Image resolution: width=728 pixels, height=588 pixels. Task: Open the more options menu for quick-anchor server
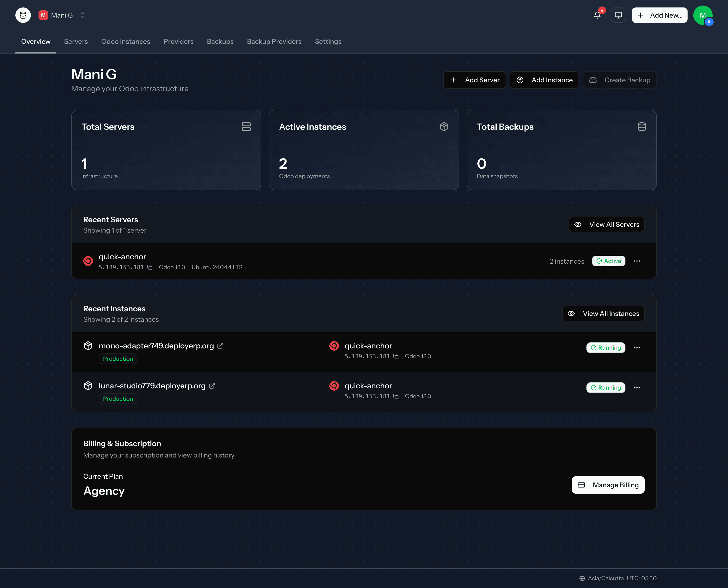pyautogui.click(x=637, y=261)
